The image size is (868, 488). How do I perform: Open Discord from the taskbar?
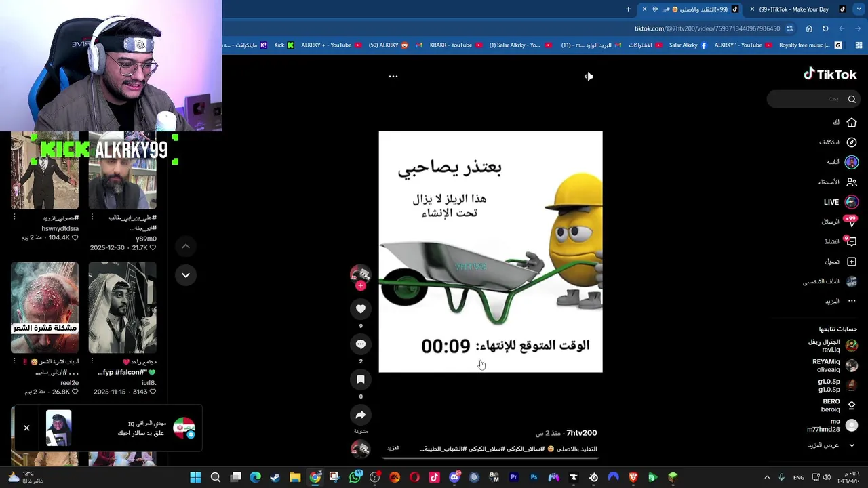(454, 478)
